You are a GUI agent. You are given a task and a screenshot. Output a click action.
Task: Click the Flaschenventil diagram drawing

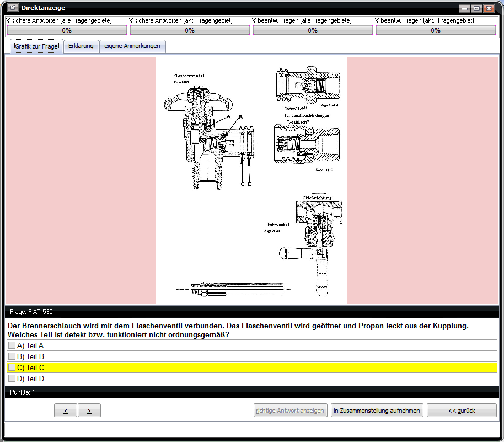pos(209,137)
